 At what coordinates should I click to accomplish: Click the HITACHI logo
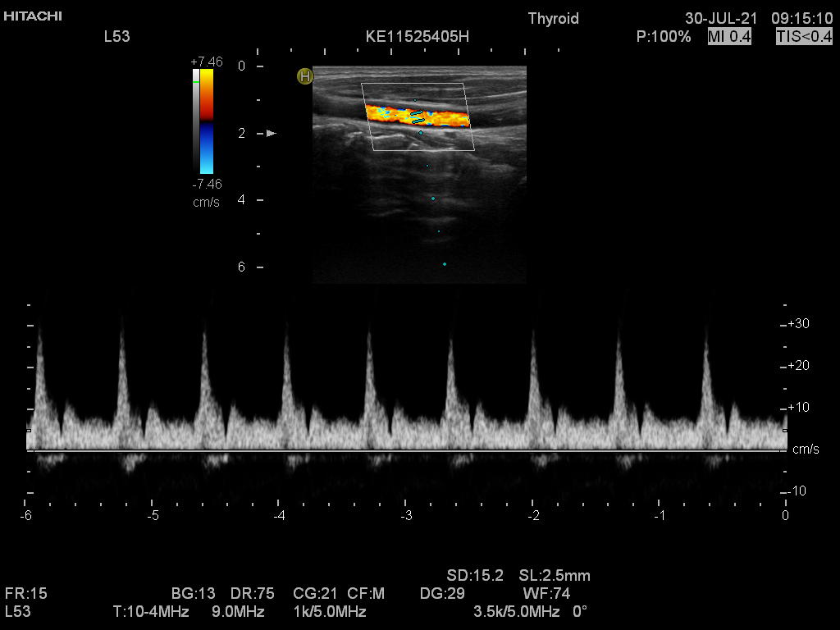[33, 16]
